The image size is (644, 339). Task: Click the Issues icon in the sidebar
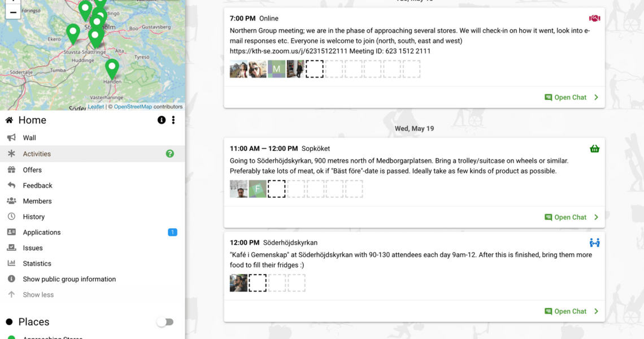pyautogui.click(x=11, y=248)
